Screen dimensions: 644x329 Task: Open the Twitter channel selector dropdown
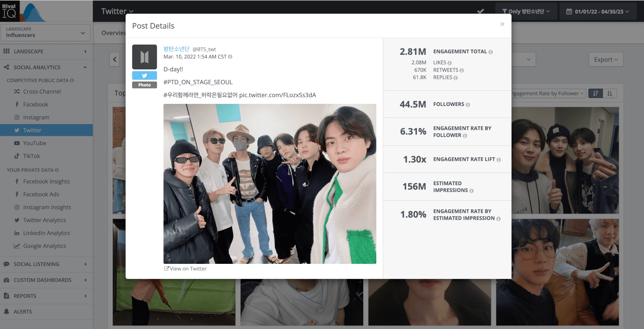coord(117,11)
